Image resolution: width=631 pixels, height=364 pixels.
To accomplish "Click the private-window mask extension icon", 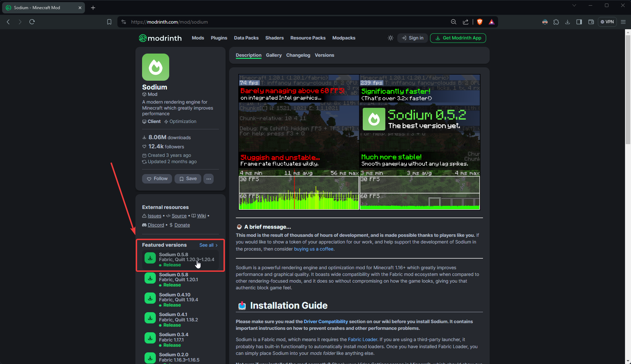I will tap(545, 22).
